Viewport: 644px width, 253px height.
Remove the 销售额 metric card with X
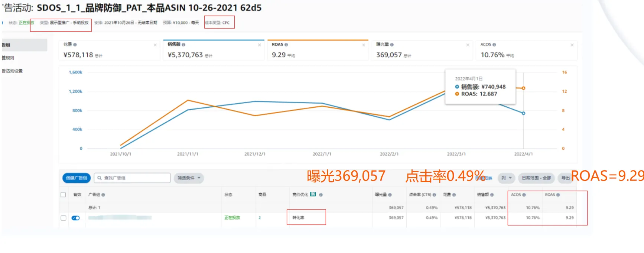click(x=259, y=45)
